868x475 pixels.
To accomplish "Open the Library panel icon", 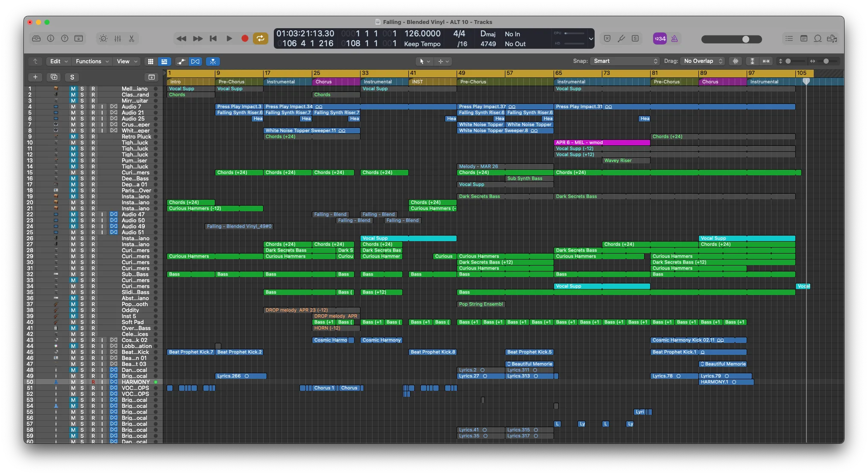I will (x=36, y=38).
